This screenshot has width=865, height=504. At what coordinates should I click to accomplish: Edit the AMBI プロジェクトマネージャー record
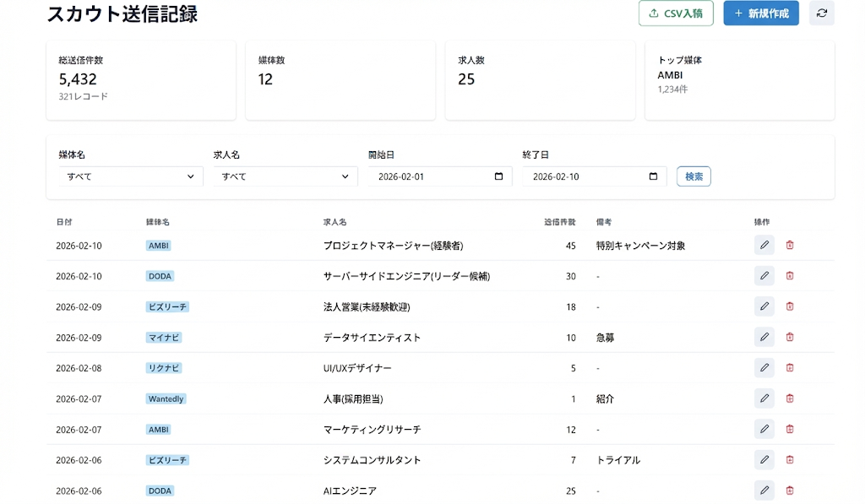pyautogui.click(x=764, y=245)
